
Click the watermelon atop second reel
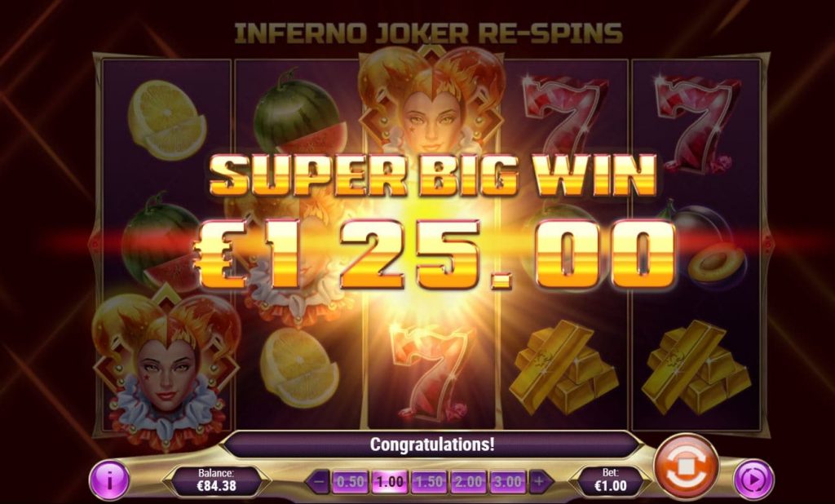tap(297, 111)
